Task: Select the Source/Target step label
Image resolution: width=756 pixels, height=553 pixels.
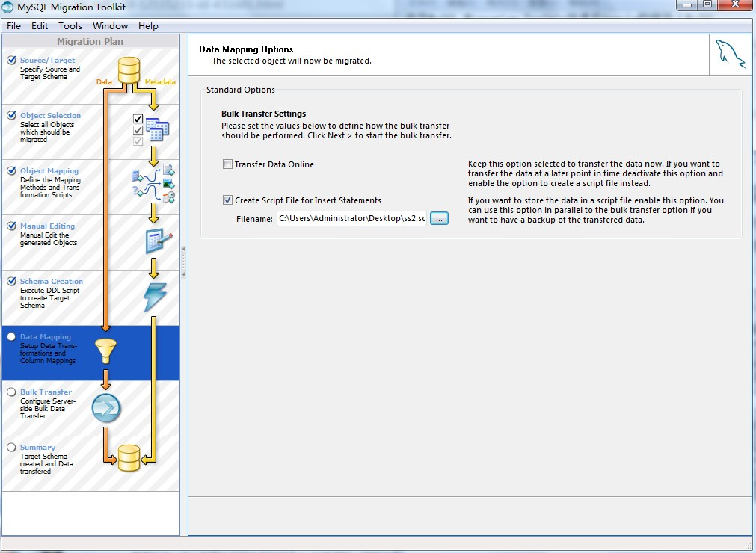Action: pyautogui.click(x=47, y=61)
